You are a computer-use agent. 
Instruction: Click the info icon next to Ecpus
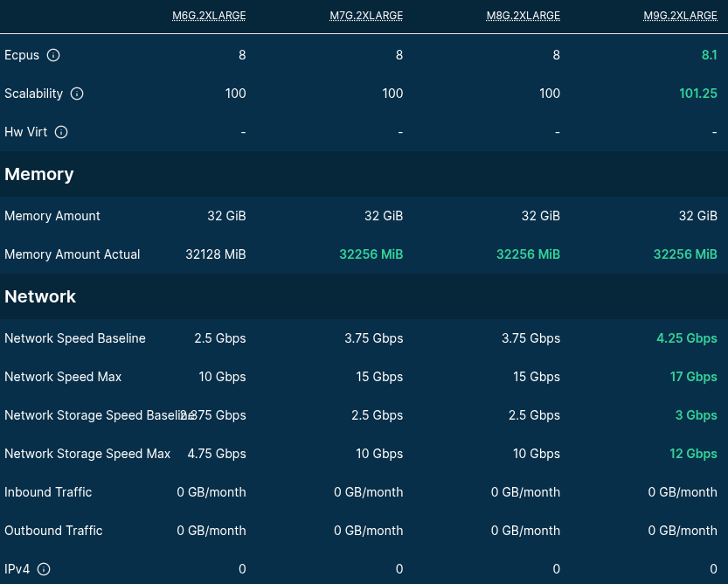53,55
